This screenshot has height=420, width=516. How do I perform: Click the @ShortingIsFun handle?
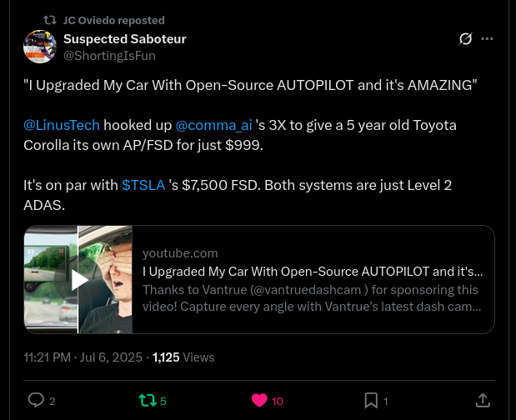109,56
